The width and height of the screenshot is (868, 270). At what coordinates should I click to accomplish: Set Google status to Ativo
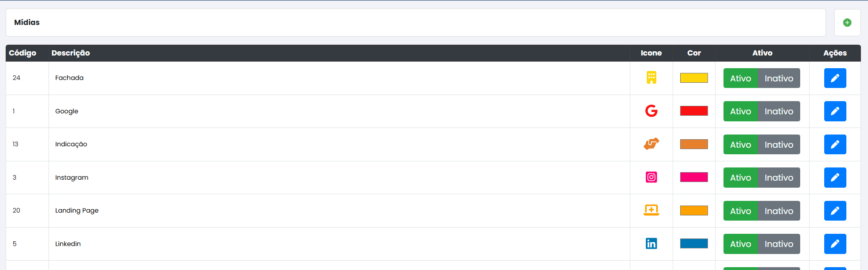click(740, 111)
